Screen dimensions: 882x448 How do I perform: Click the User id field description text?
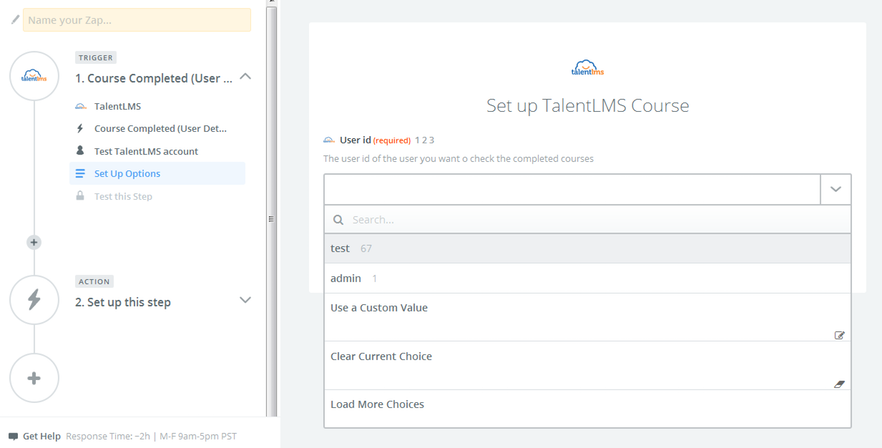click(x=458, y=159)
